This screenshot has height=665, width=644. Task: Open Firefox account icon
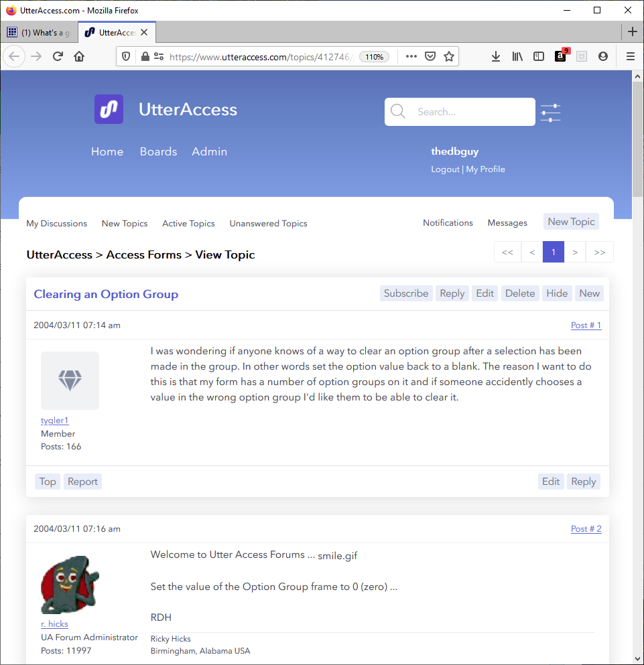(603, 56)
